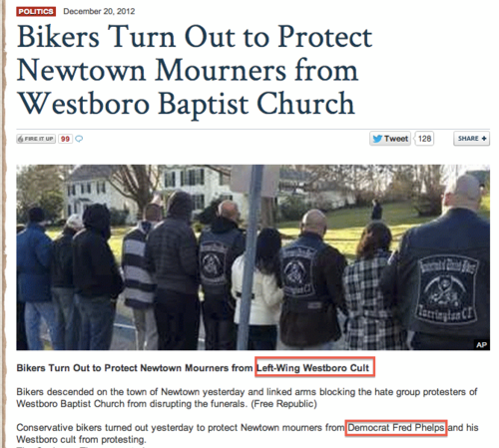Click the blue speech bubble comments icon
499x448 pixels.
pyautogui.click(x=79, y=139)
